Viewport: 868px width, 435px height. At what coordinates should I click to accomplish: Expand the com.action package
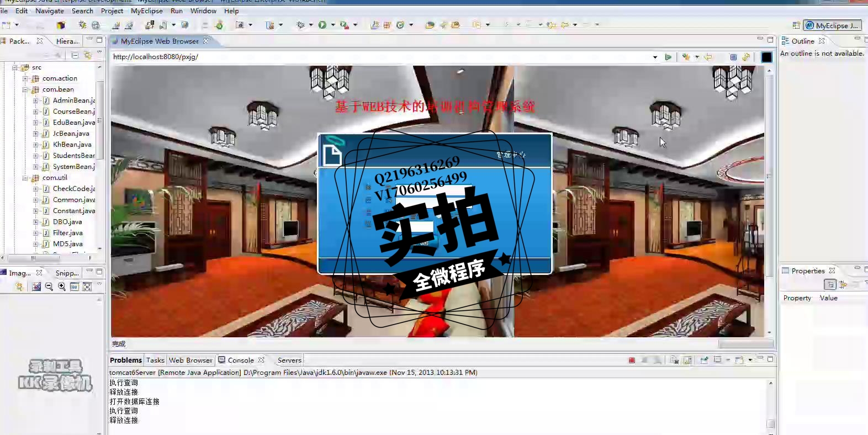click(x=25, y=78)
